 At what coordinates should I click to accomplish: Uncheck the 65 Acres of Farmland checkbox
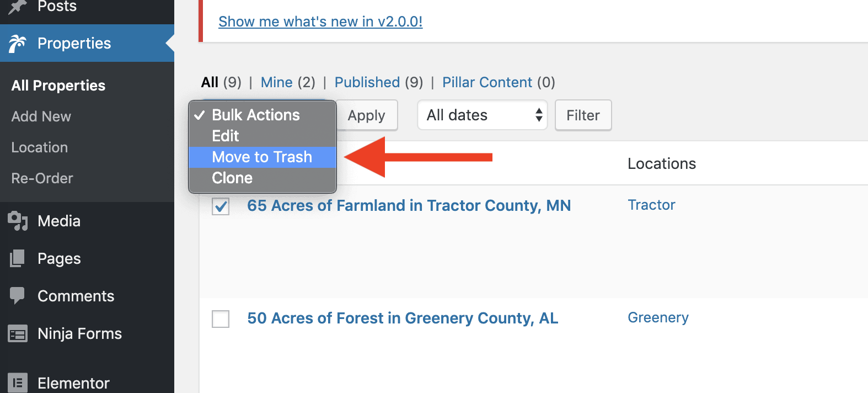(x=221, y=206)
